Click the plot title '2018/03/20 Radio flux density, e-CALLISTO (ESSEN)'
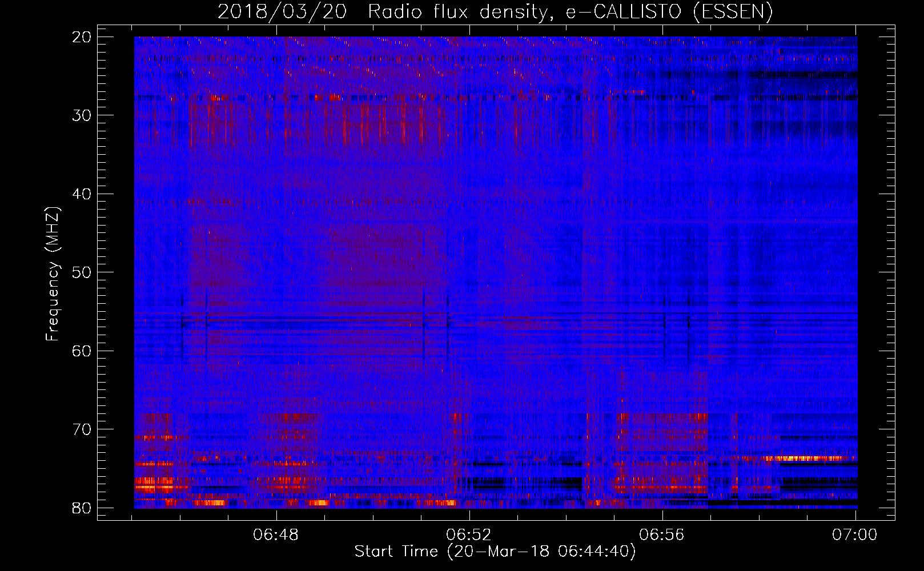This screenshot has width=924, height=571. pyautogui.click(x=495, y=12)
